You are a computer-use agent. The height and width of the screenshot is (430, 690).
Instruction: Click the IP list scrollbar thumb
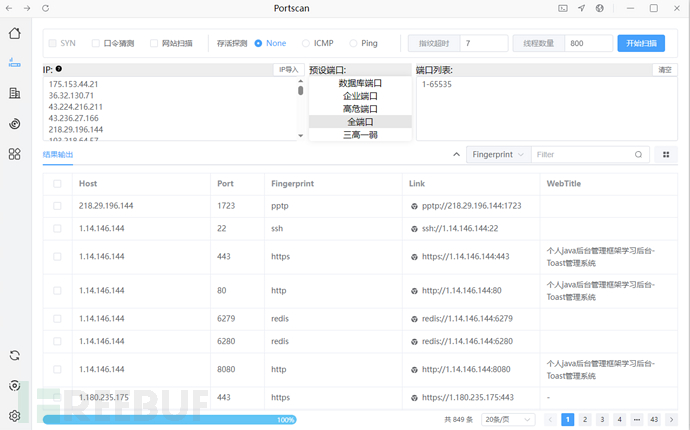(301, 90)
